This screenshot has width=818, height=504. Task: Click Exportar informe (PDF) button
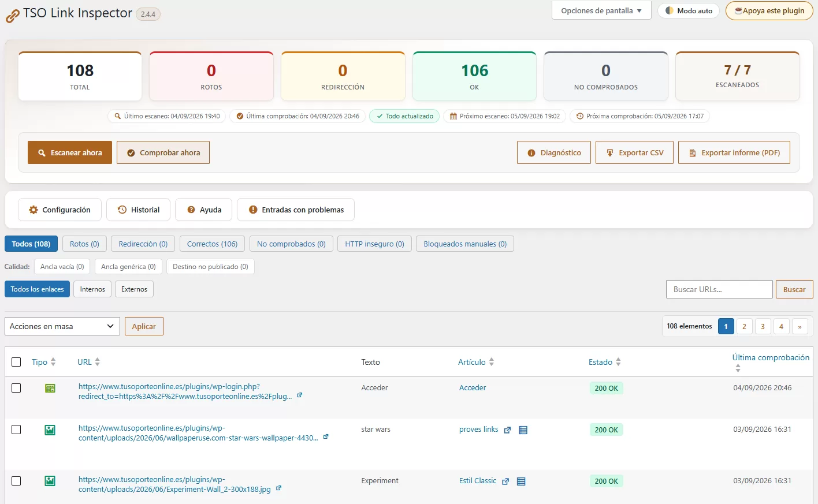734,152
